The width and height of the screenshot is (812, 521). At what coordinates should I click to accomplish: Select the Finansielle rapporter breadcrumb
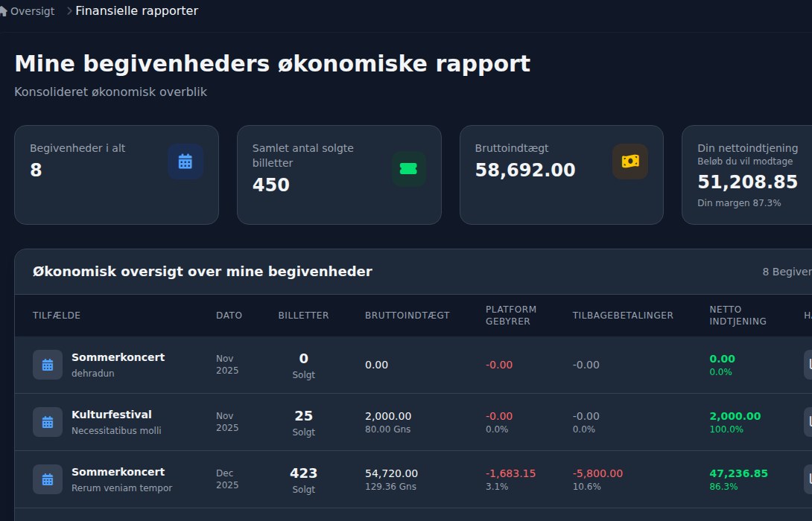tap(137, 11)
